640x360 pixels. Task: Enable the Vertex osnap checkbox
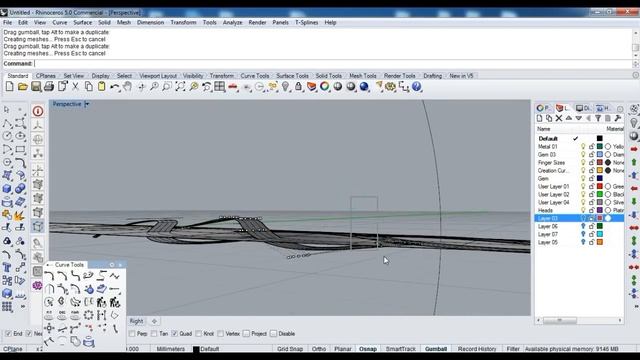tap(221, 333)
